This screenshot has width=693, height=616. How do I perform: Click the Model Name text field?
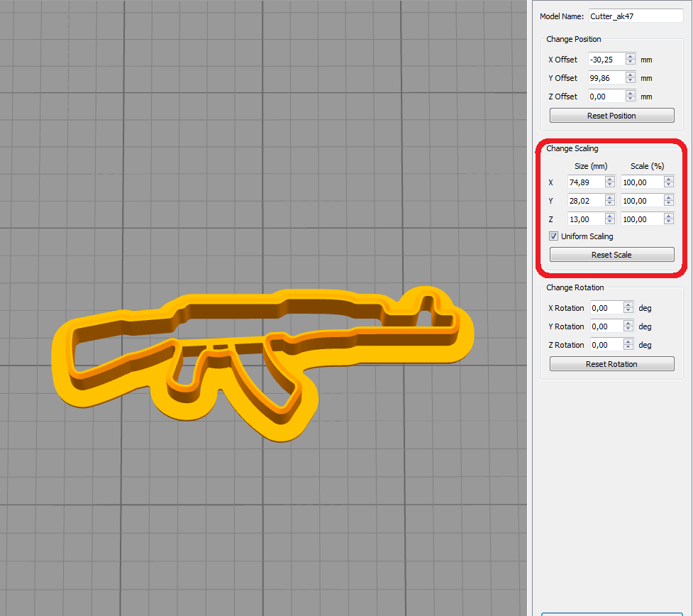[x=636, y=16]
